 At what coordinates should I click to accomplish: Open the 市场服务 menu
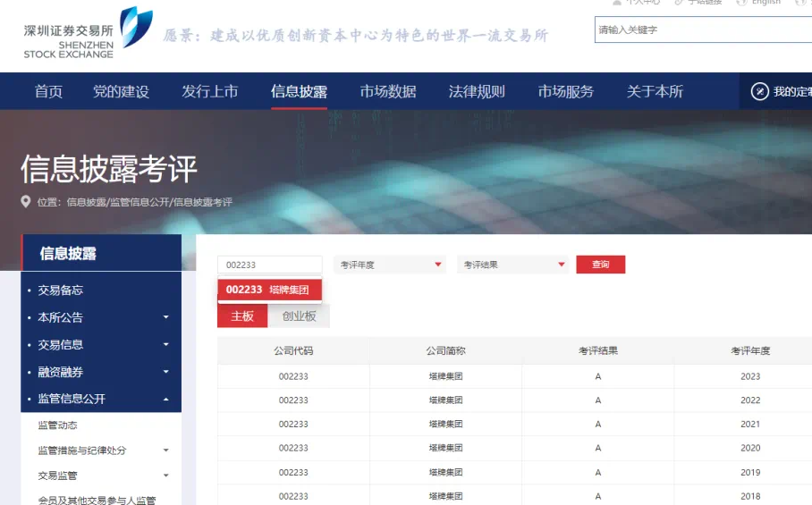coord(565,91)
